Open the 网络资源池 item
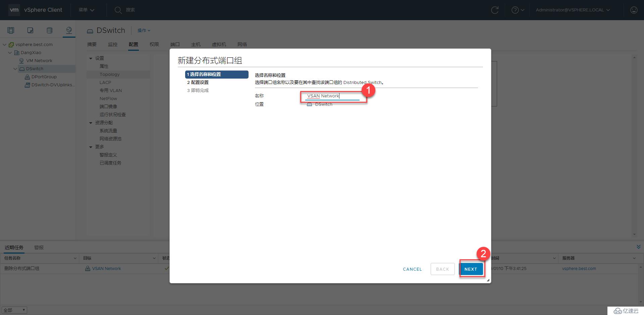This screenshot has width=644, height=315. (110, 139)
